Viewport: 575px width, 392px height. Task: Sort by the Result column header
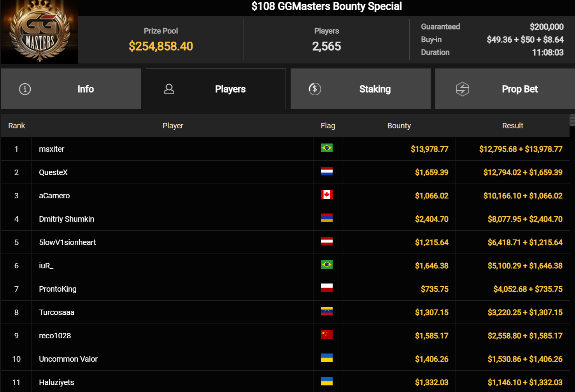click(513, 126)
